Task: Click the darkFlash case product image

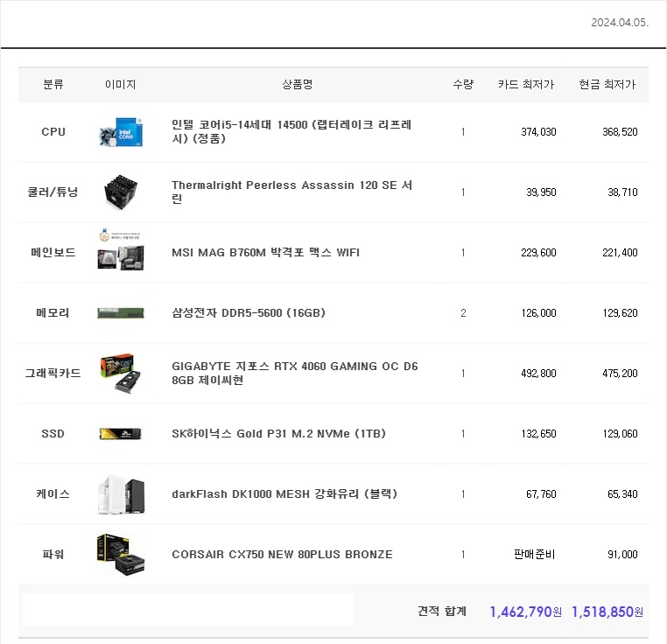Action: pyautogui.click(x=121, y=494)
